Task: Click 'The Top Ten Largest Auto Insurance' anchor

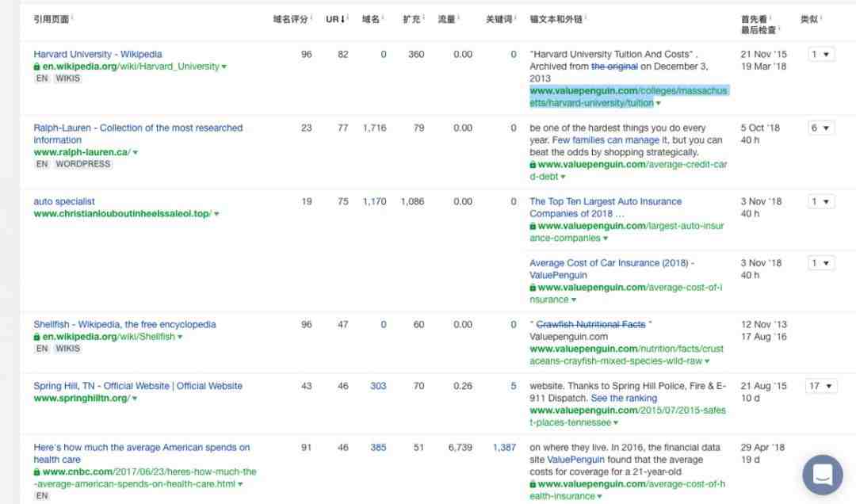Action: coord(606,208)
